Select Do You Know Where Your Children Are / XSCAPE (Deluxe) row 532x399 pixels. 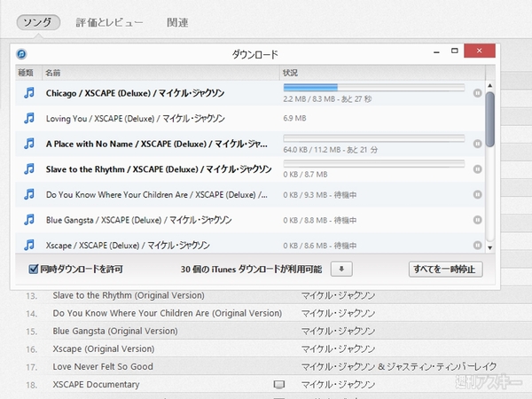click(250, 194)
